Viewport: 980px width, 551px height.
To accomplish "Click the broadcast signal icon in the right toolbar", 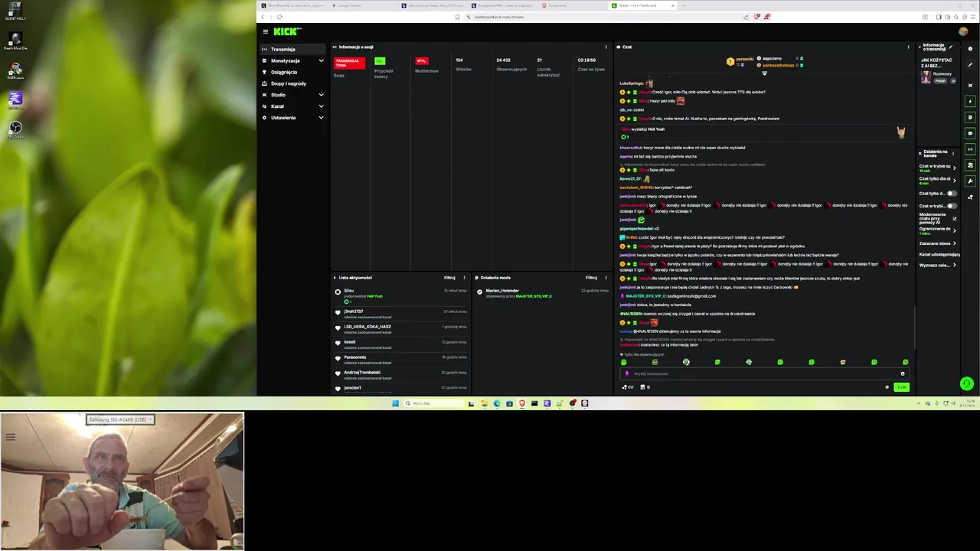I will coord(971,149).
